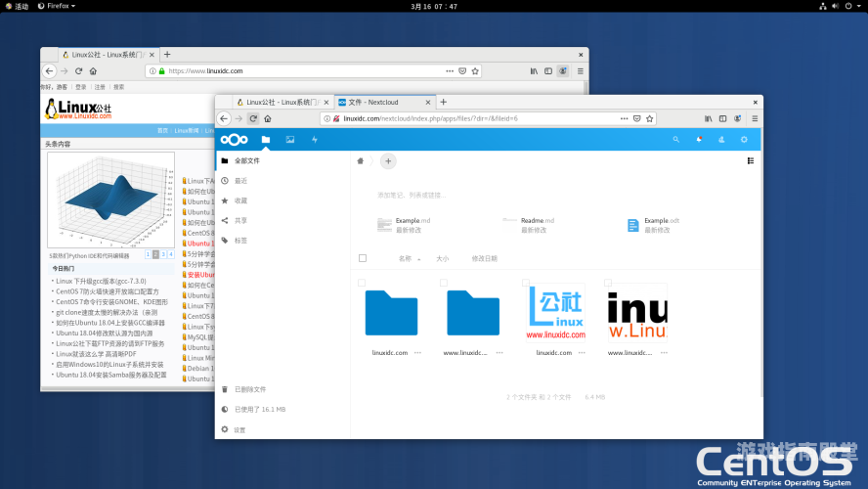Open hamburger menu in back Linuxidc window
Viewport: 868px width, 489px height.
click(x=581, y=70)
